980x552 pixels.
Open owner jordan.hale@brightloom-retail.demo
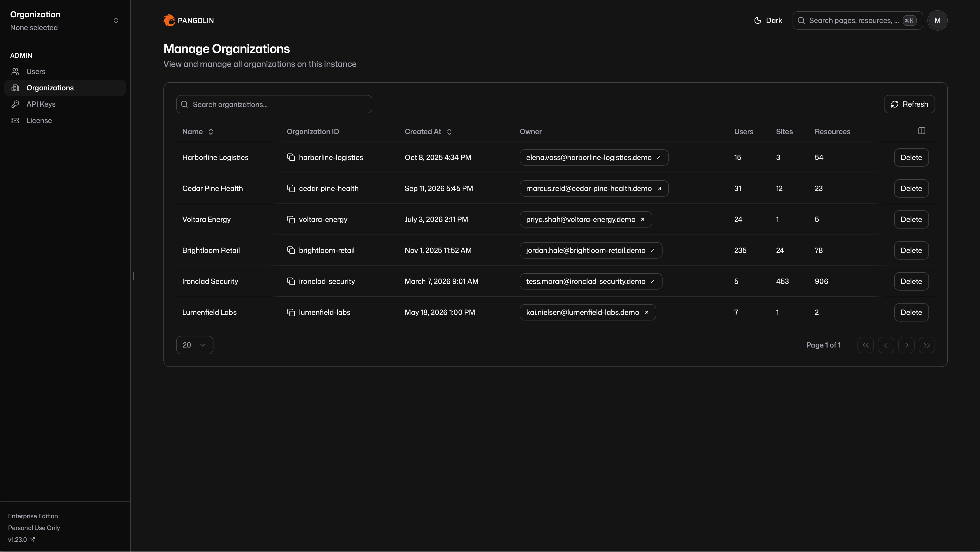coord(591,250)
